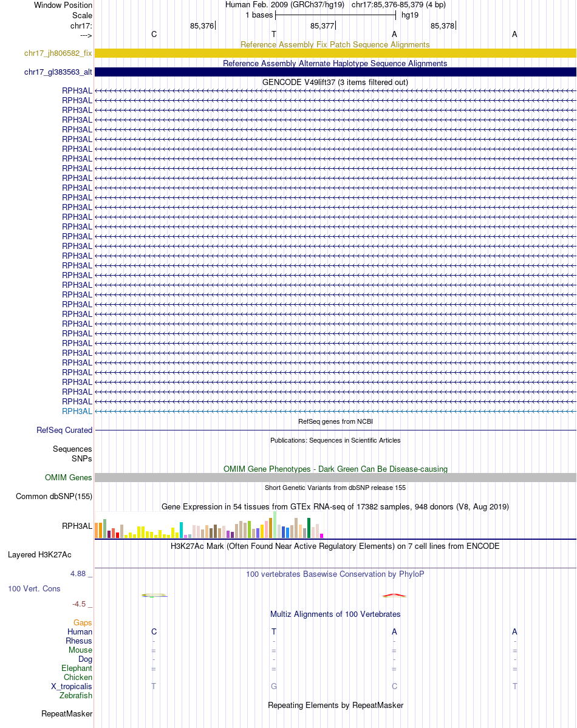The image size is (577, 728).
Task: Click RPH3AL label beside the GTEx bar chart
Action: pos(77,526)
